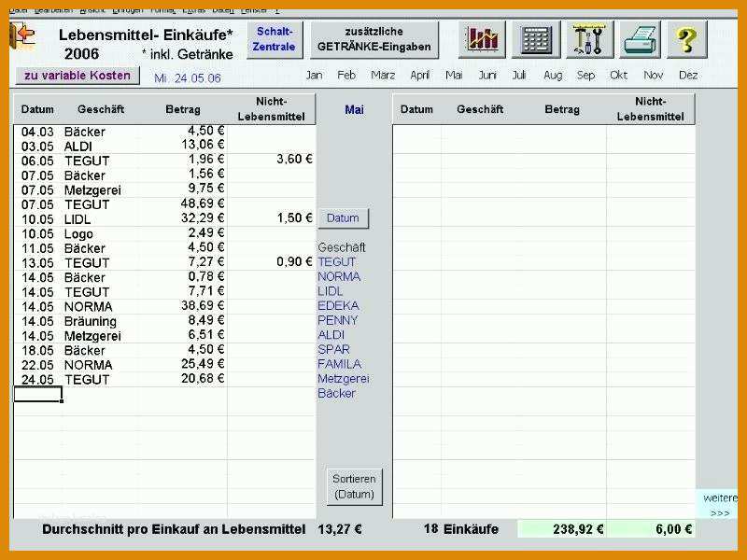The width and height of the screenshot is (747, 560).
Task: Open the tools settings icon
Action: point(589,39)
